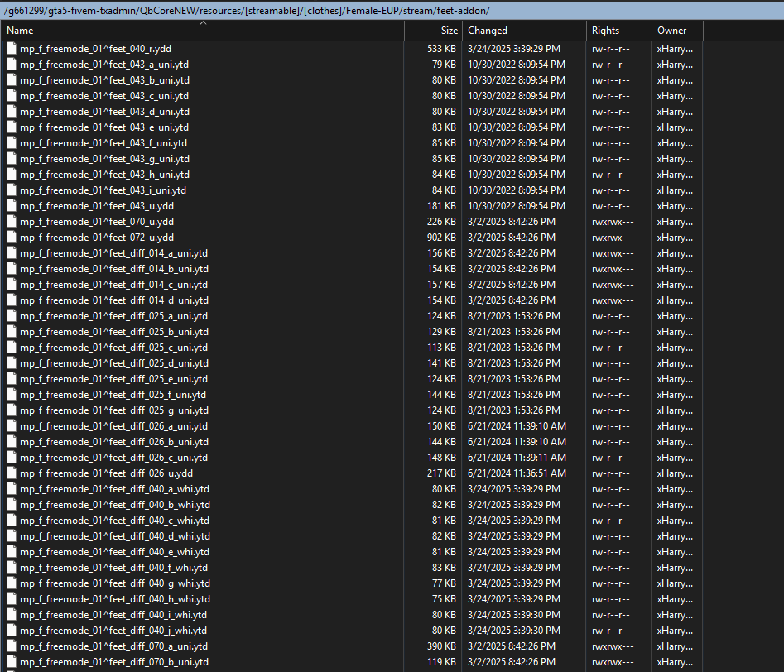The image size is (784, 672).
Task: Click file icon of feet_diff_014_a_uni.ytd
Action: tap(12, 253)
